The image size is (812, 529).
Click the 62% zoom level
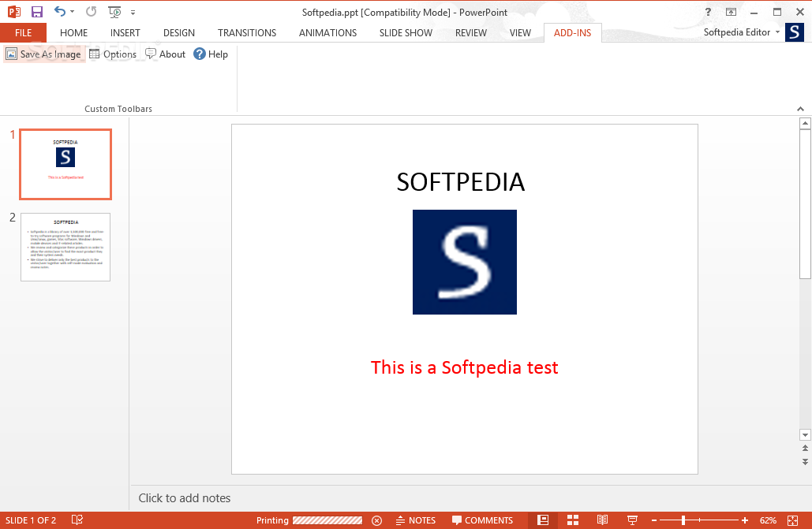click(768, 520)
